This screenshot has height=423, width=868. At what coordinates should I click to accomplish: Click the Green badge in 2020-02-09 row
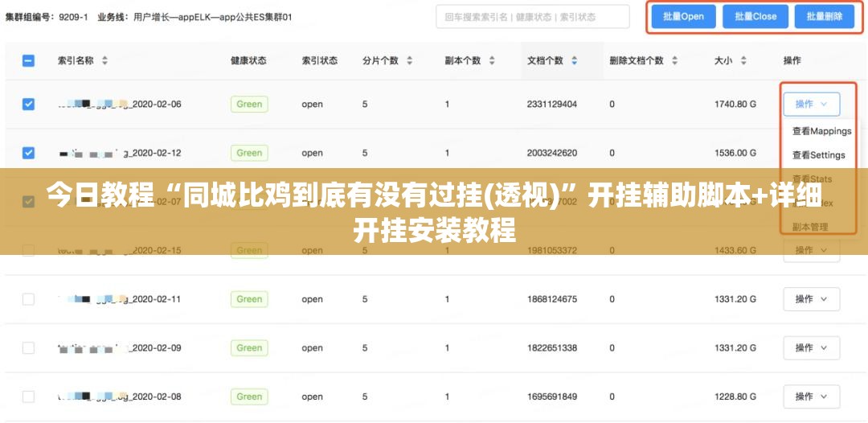(x=249, y=347)
